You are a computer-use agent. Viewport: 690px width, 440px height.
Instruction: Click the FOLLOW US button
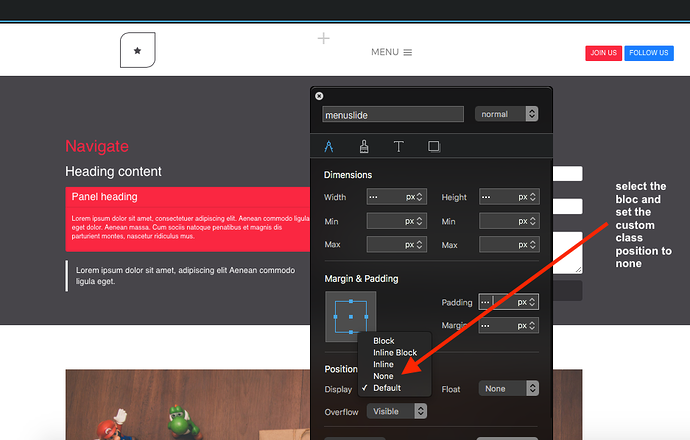(x=648, y=53)
